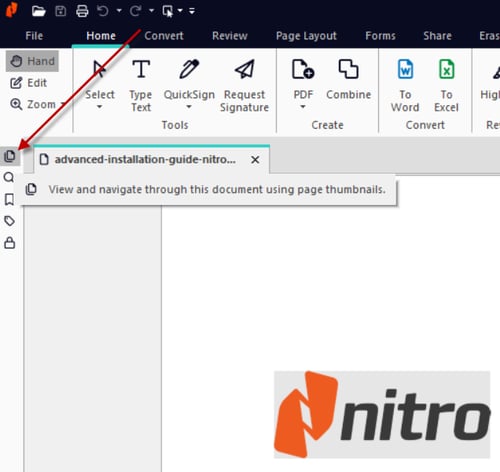This screenshot has width=500, height=472.
Task: Close the advanced-installation-guide-nitro document tab
Action: pyautogui.click(x=255, y=160)
